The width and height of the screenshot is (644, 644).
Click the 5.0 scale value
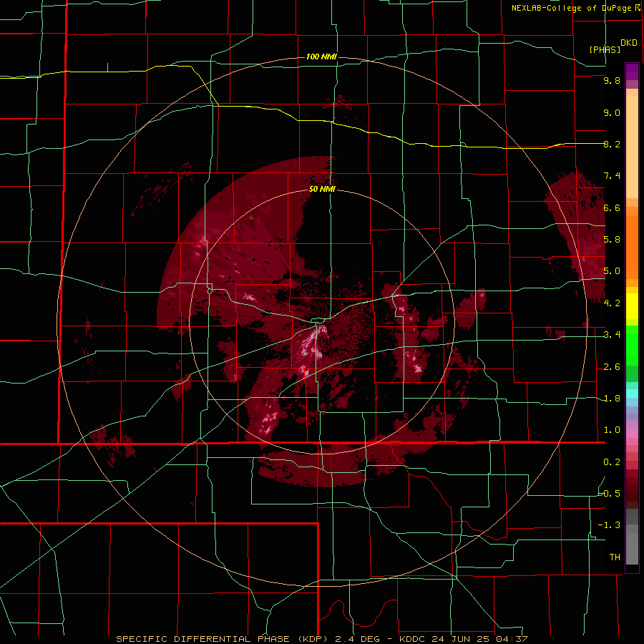(x=612, y=271)
